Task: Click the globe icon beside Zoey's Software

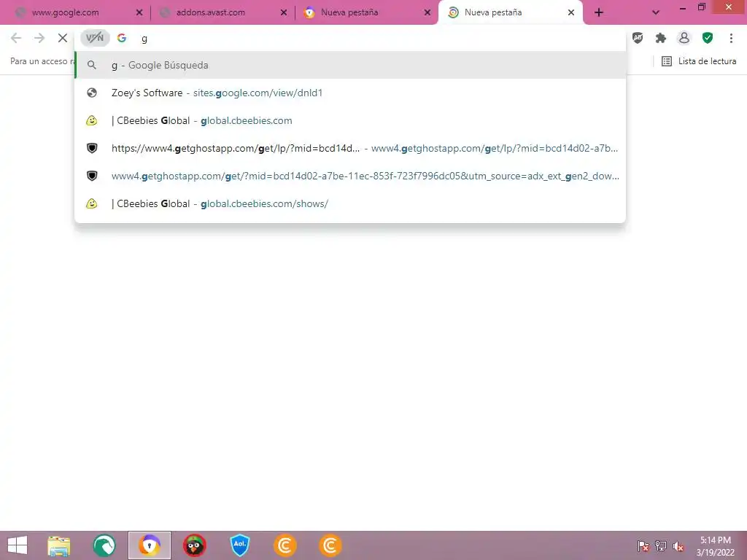Action: coord(92,93)
